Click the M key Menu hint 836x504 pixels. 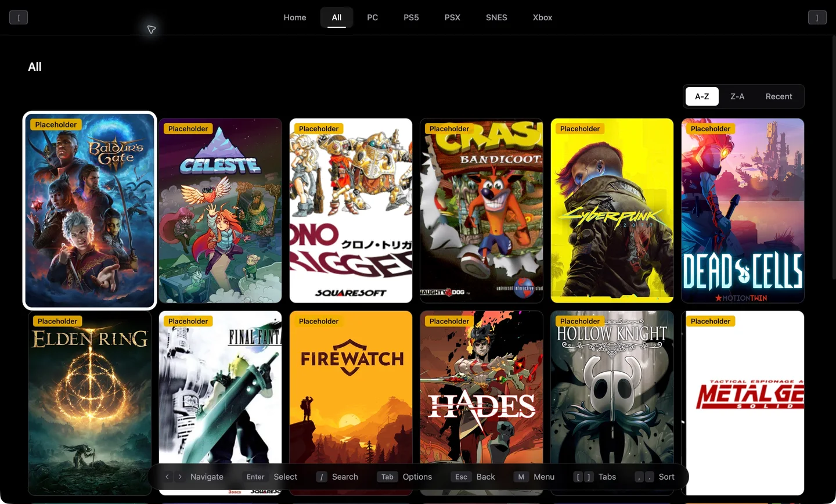click(x=521, y=477)
